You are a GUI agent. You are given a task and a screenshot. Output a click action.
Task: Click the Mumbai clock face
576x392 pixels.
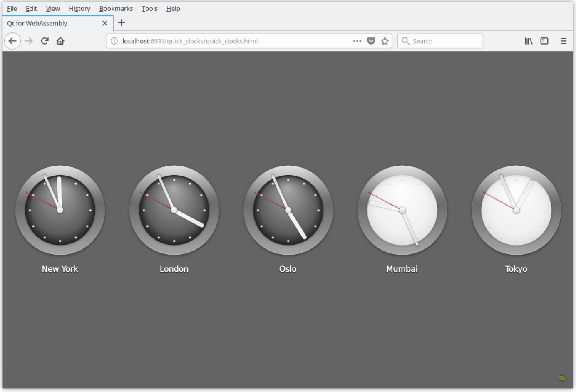coord(402,210)
